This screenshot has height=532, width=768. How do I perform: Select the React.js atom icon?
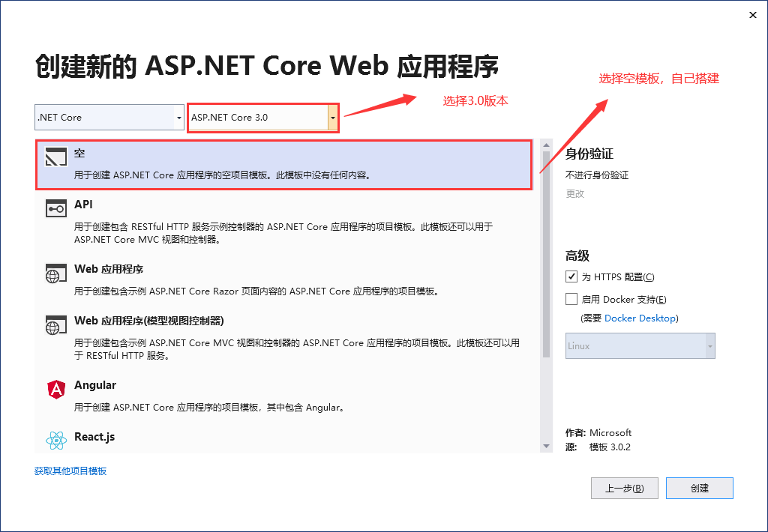(x=56, y=441)
